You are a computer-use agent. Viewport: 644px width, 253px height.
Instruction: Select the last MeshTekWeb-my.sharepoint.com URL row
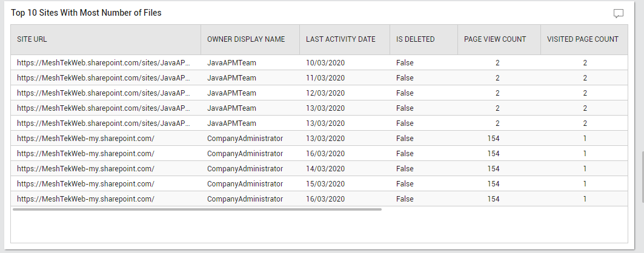[85, 199]
